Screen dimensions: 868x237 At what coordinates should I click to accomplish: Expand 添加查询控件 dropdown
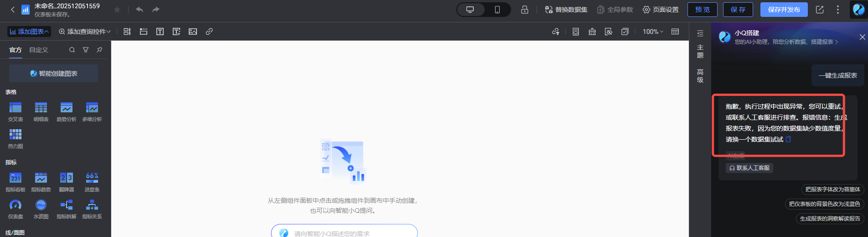tap(85, 32)
